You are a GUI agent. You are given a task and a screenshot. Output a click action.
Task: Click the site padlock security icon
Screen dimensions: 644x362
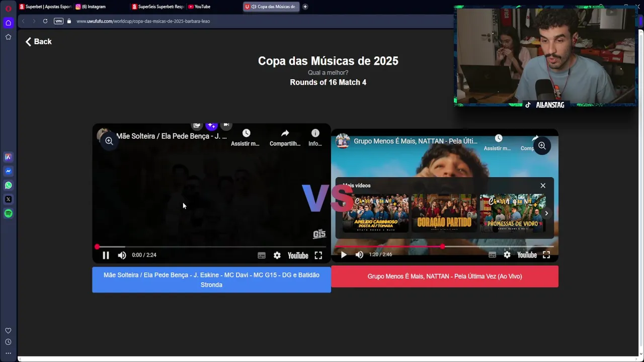(x=69, y=21)
